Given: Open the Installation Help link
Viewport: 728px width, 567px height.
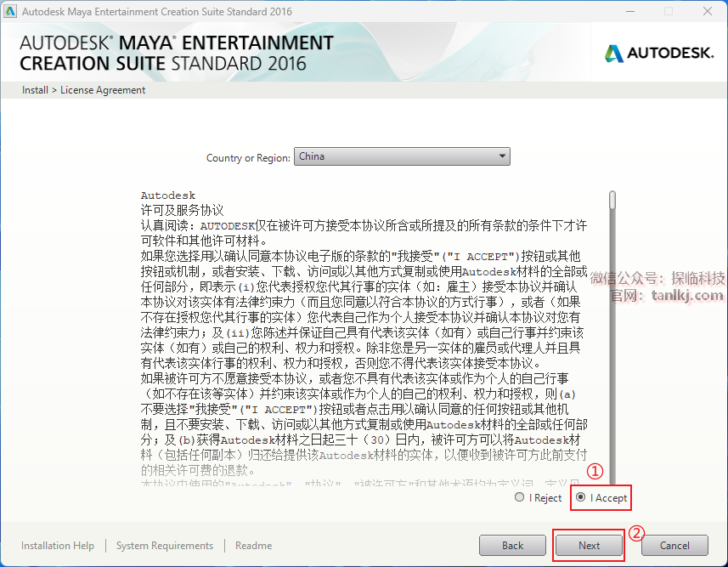Looking at the screenshot, I should 58,545.
